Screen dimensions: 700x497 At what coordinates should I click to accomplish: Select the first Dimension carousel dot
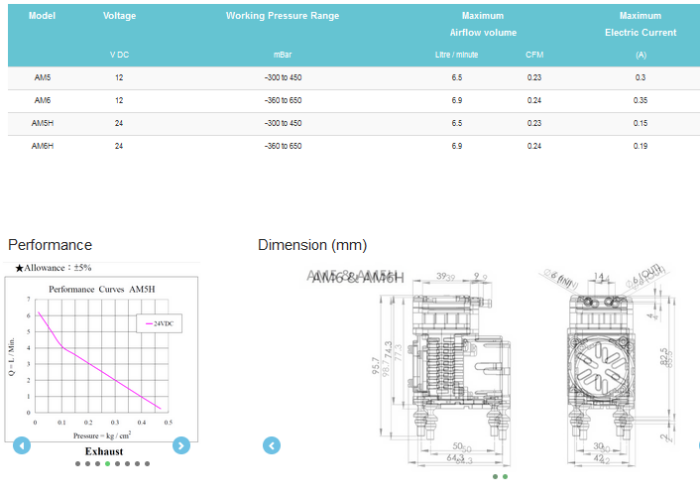coord(496,477)
